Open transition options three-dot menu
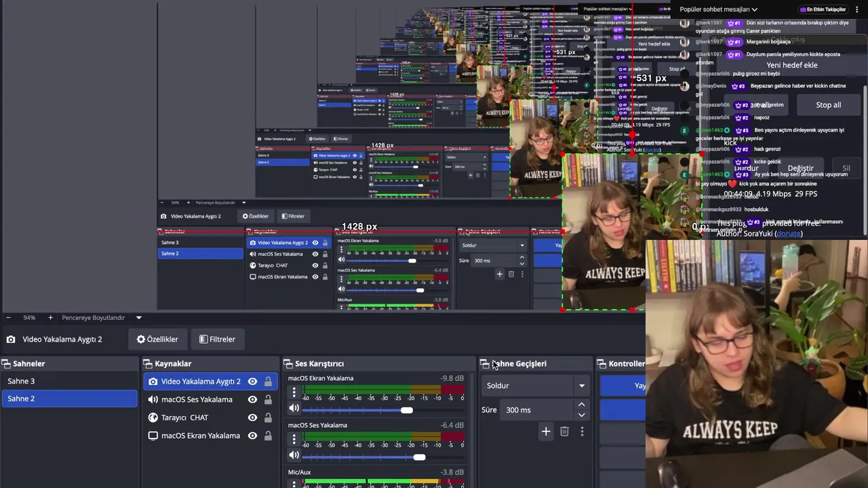868x488 pixels. click(x=582, y=431)
